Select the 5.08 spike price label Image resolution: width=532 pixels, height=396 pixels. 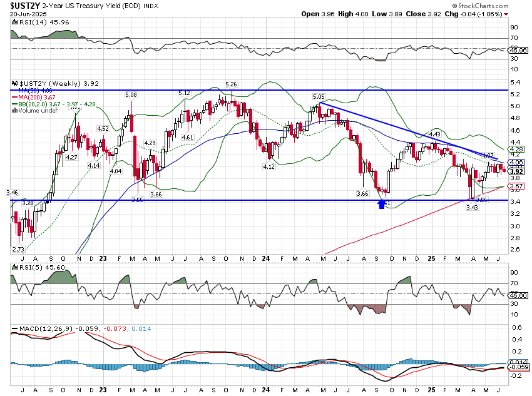131,95
